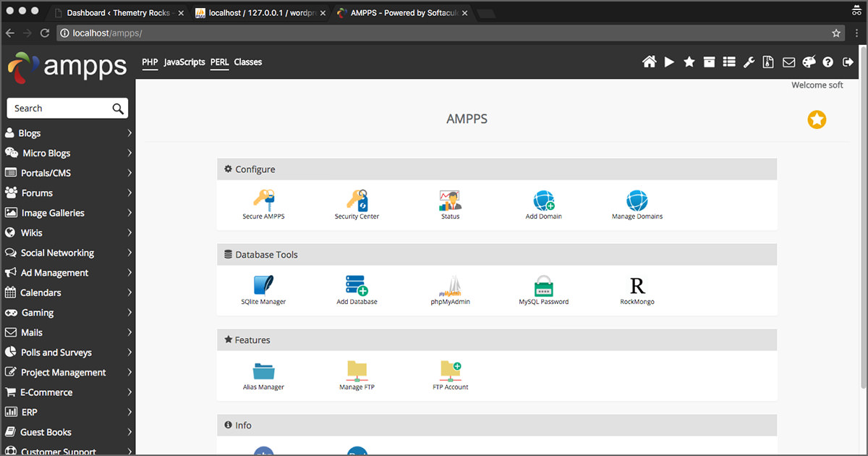Open Security Center icon
This screenshot has height=456, width=868.
[357, 200]
